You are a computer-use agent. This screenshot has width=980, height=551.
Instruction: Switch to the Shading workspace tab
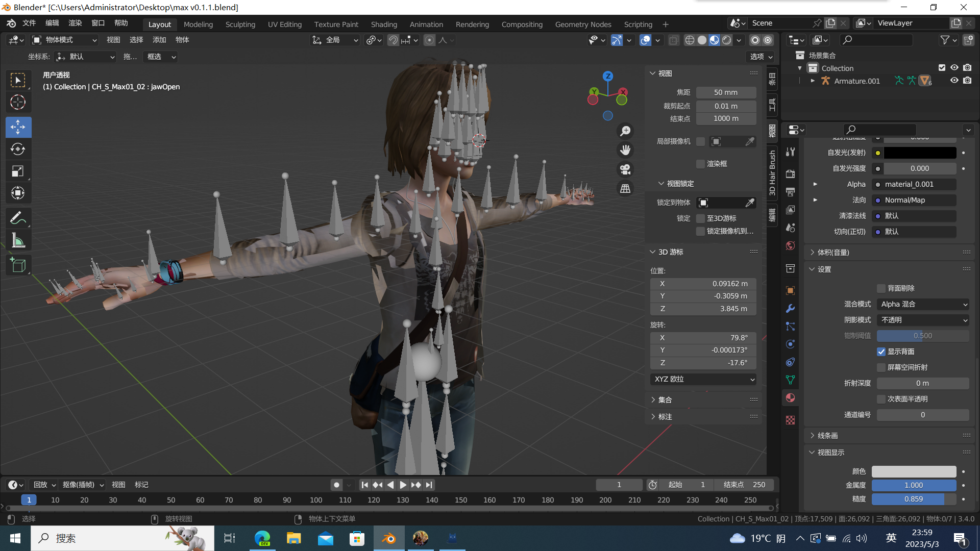384,24
